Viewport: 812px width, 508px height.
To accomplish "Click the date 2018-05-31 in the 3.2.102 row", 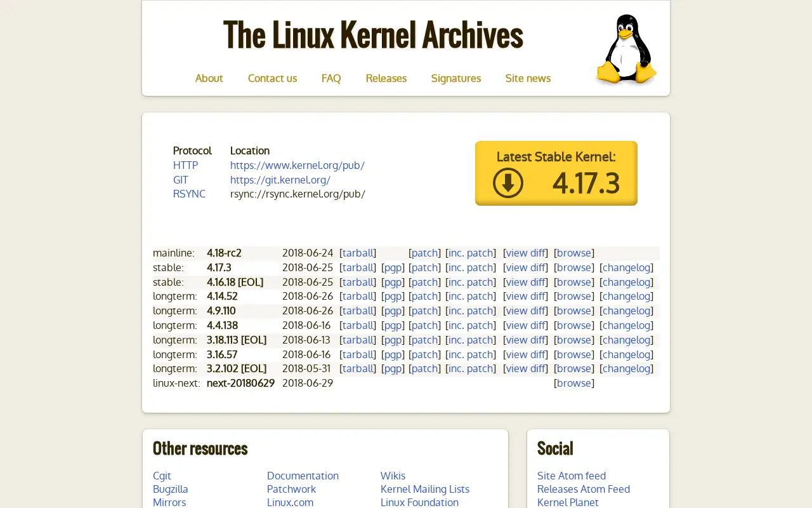I will pos(306,368).
